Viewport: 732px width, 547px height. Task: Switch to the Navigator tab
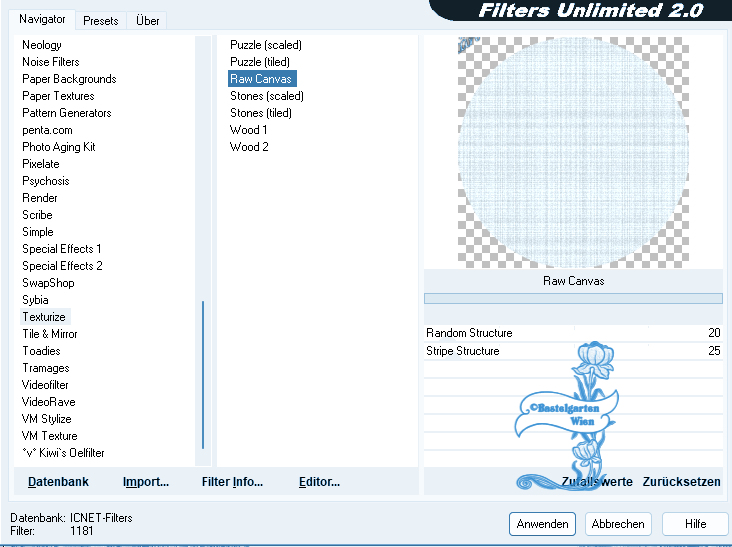pyautogui.click(x=42, y=19)
